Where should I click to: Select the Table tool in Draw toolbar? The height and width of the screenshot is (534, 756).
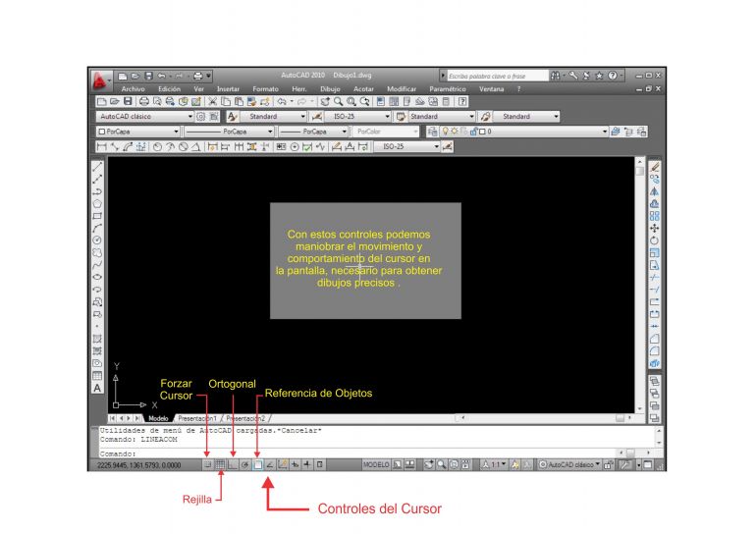click(97, 376)
